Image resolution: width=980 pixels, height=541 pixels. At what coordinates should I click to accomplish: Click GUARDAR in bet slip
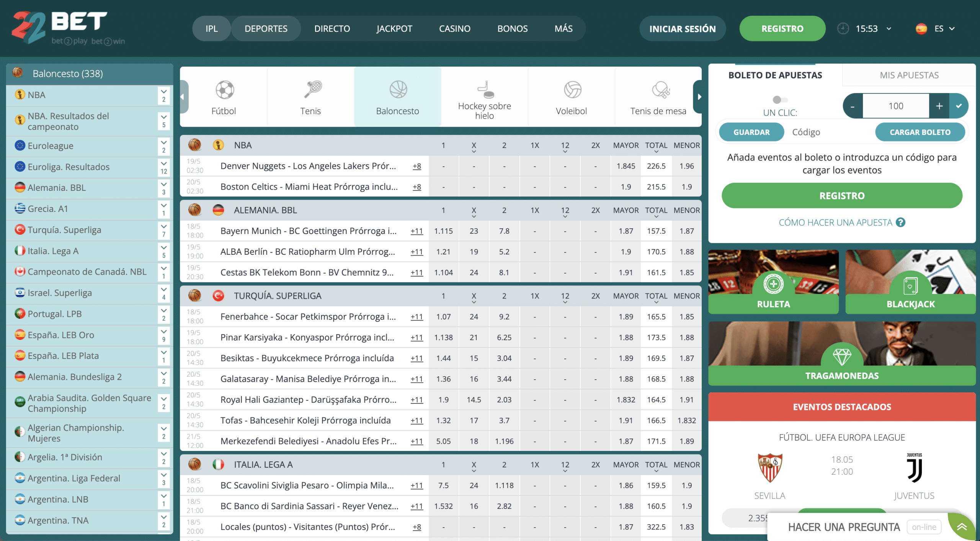(751, 132)
